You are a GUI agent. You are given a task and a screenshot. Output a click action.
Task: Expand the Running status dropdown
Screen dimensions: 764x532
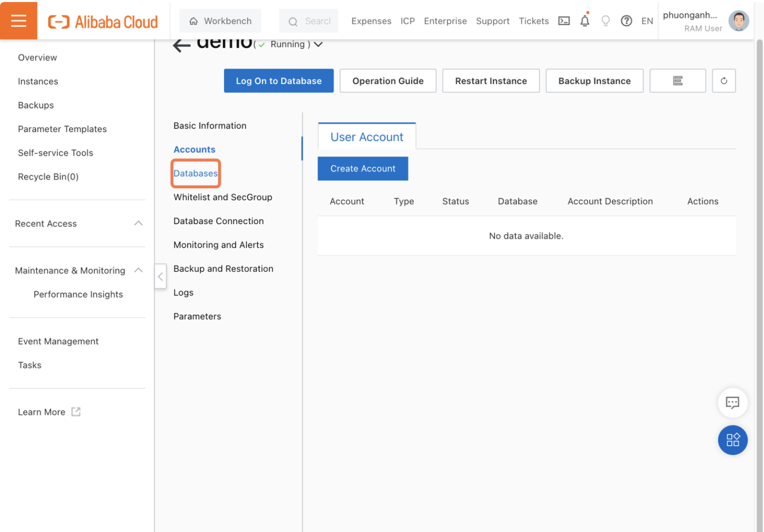(x=318, y=44)
